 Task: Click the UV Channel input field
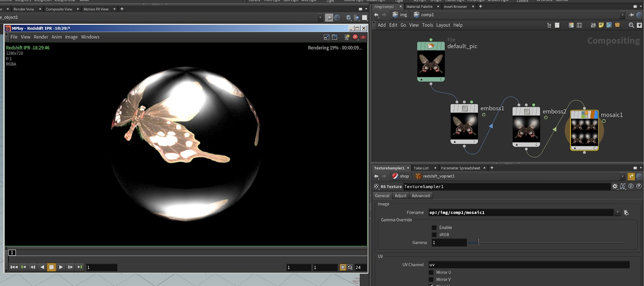point(529,265)
